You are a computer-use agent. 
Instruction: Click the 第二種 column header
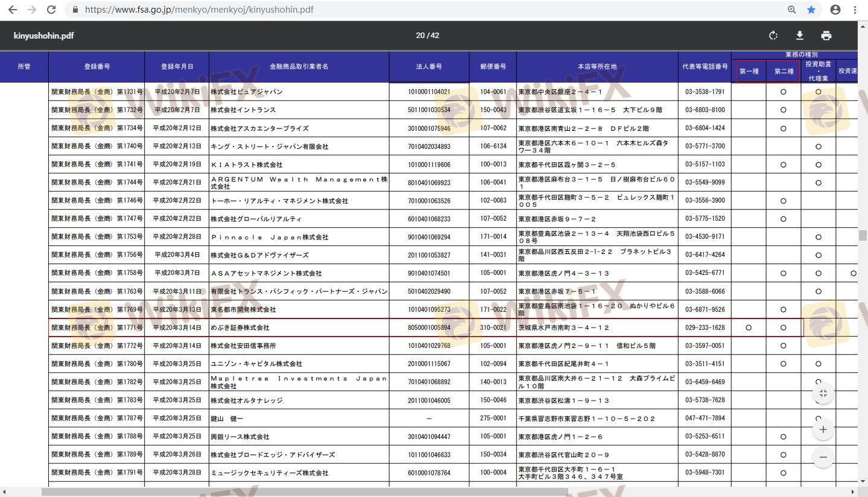[x=784, y=71]
